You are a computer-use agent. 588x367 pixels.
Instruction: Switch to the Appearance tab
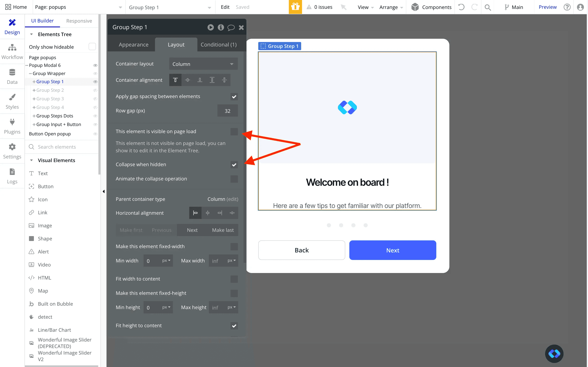tap(134, 44)
